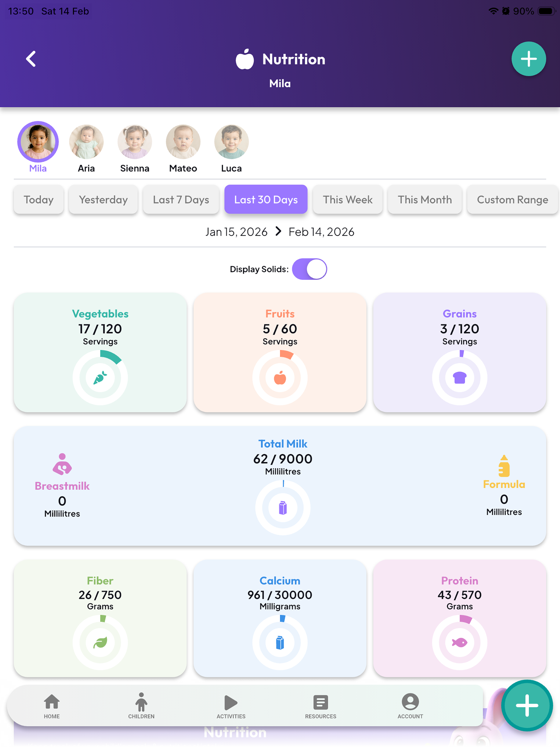Open the Home tab icon
Viewport: 560px width, 747px height.
[52, 702]
